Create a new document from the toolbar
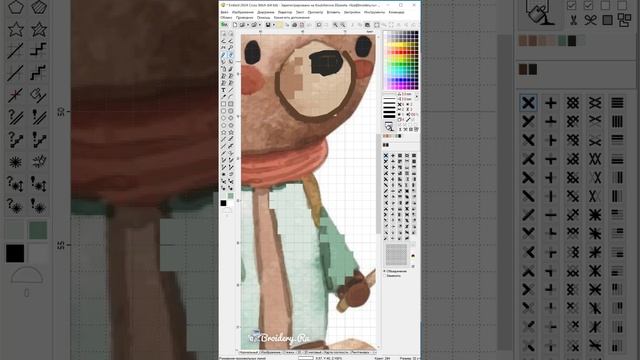This screenshot has height=360, width=640. 235,24
